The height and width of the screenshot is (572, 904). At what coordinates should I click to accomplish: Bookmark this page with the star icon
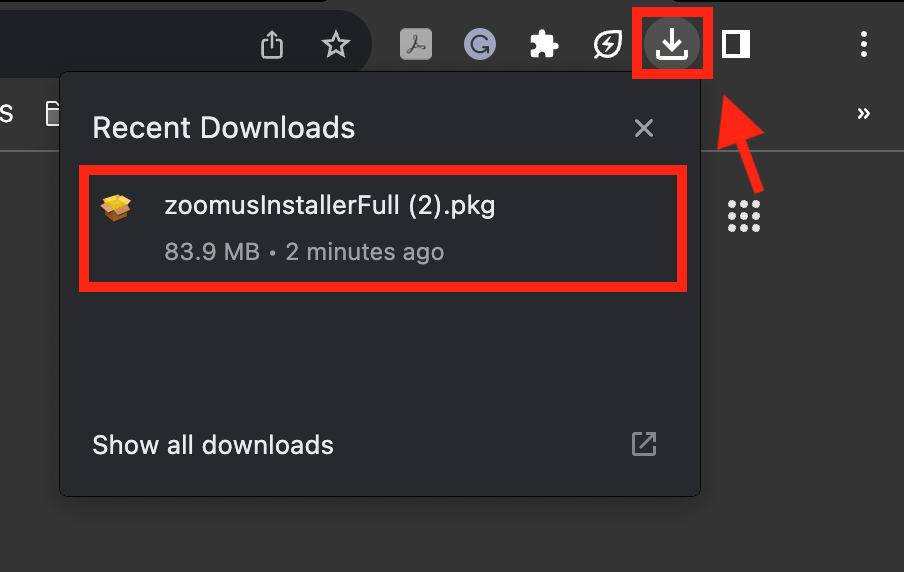click(x=336, y=44)
